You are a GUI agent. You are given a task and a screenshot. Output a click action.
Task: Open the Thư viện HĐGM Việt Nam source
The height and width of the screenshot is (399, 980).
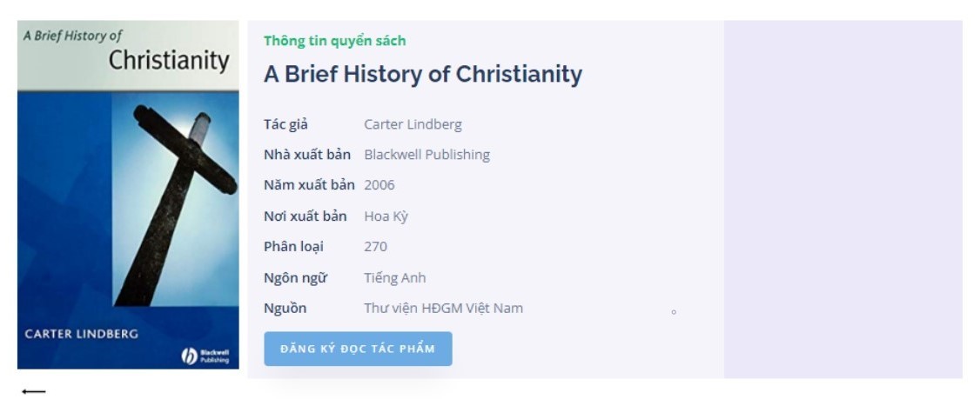[x=443, y=309]
